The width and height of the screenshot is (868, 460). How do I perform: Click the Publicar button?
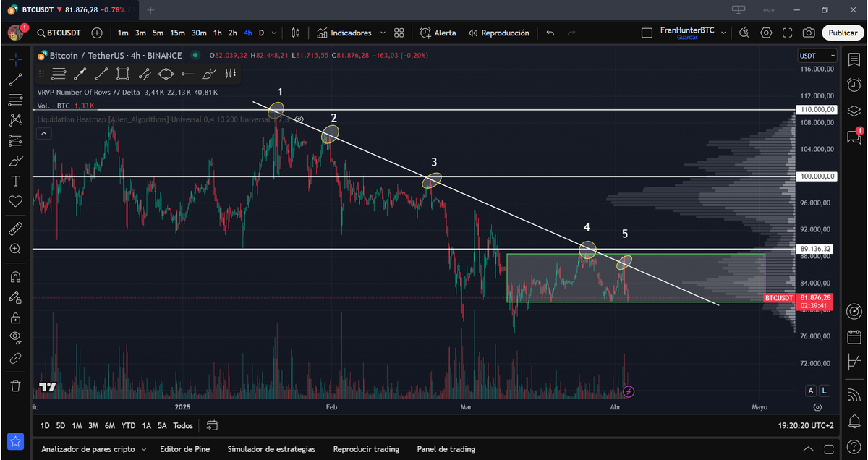843,33
